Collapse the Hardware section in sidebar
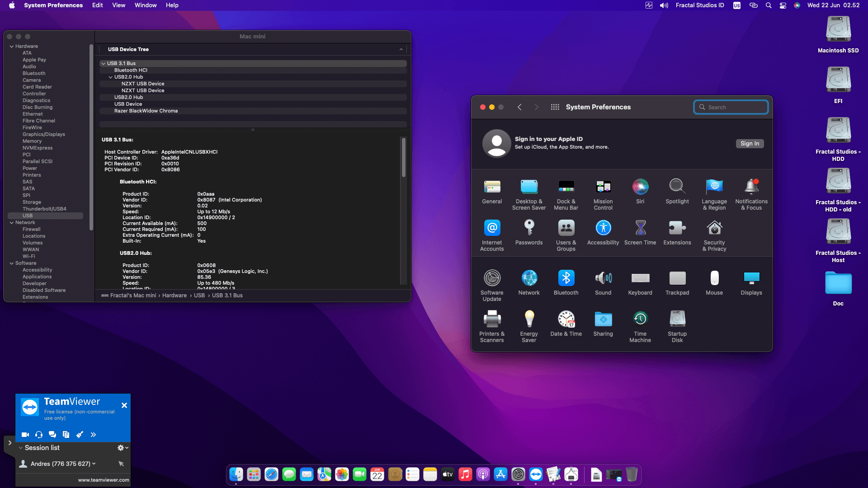868x488 pixels. (x=11, y=46)
